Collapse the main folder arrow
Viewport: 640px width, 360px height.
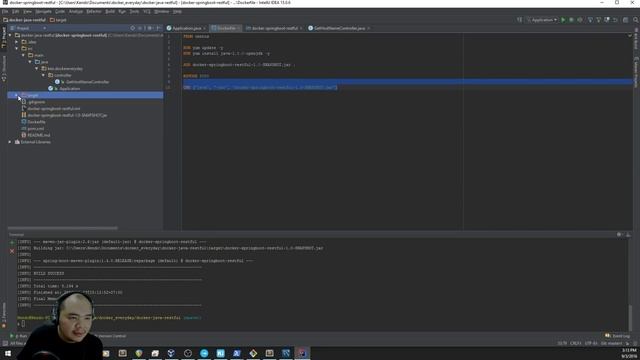coord(23,55)
